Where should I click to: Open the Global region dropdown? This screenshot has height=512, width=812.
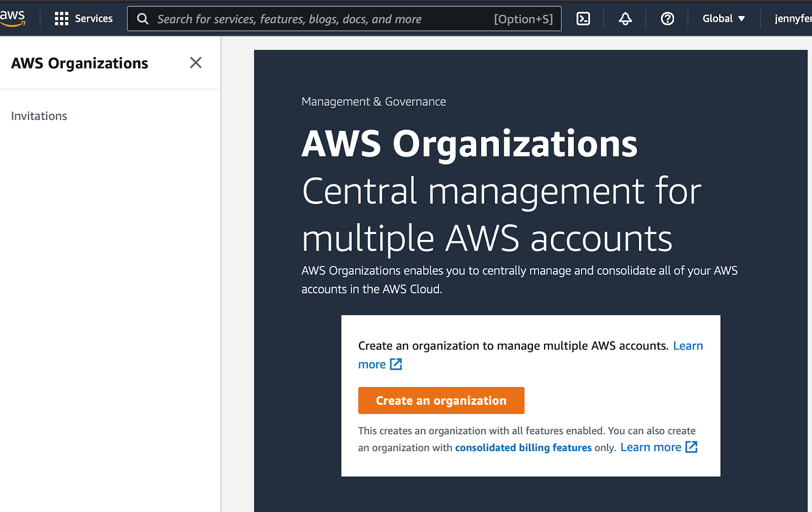click(724, 19)
